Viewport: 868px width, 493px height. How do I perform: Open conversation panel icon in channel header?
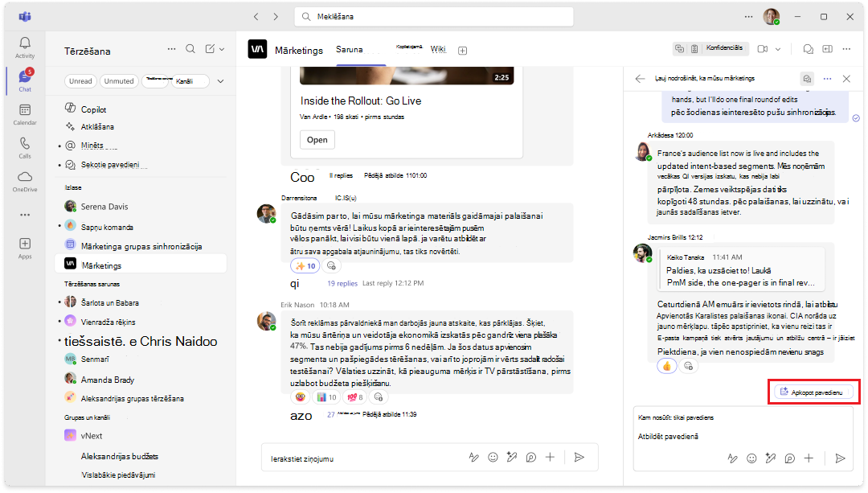[809, 49]
